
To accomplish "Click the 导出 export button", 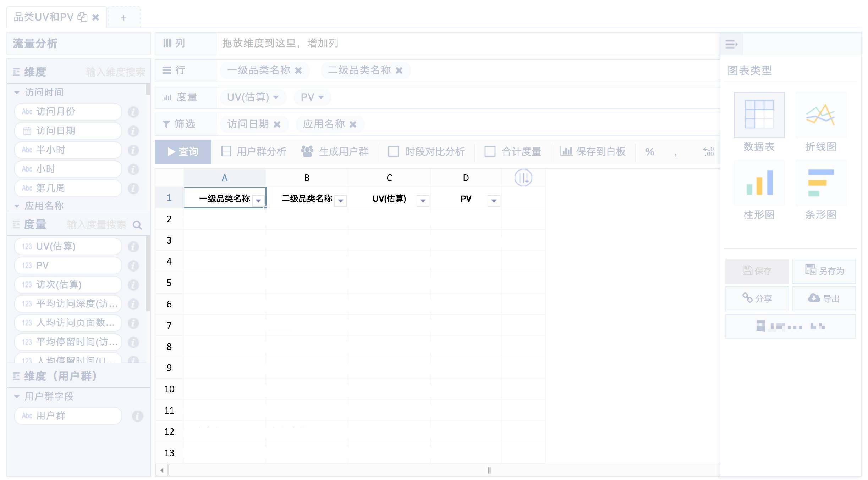I will coord(824,298).
